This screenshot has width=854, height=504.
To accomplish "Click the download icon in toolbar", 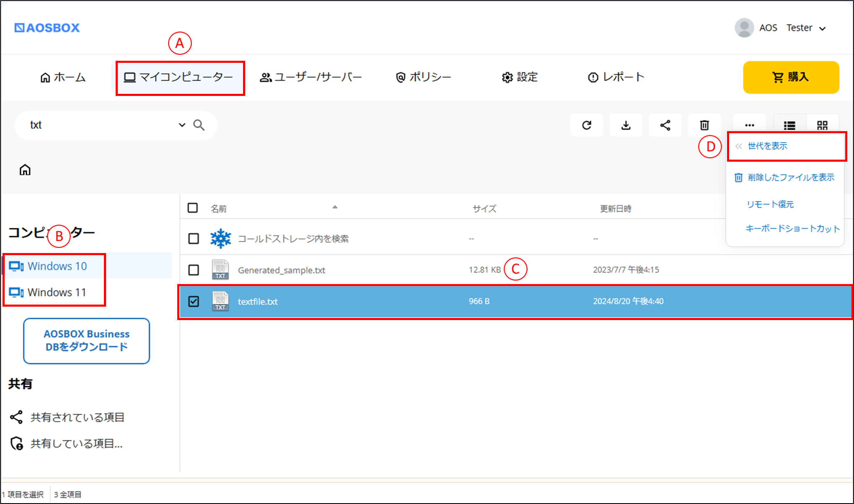I will point(626,125).
